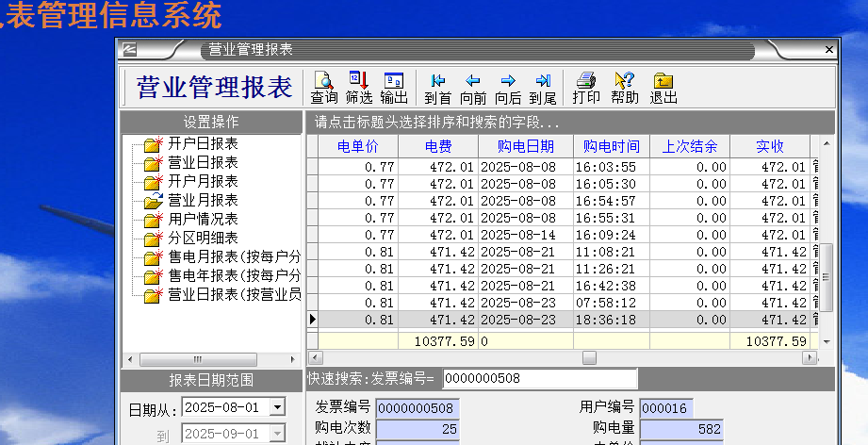
Task: Jump to last record with 到尾
Action: click(543, 88)
